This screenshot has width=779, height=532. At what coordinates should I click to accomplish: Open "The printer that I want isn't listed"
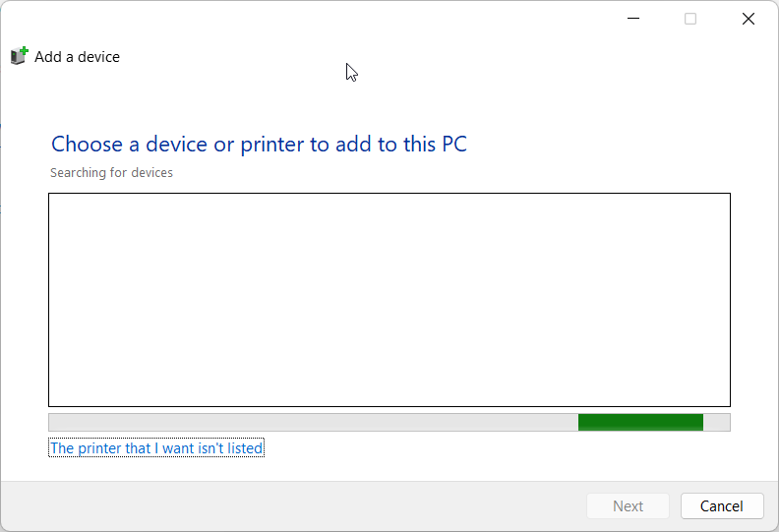[156, 448]
